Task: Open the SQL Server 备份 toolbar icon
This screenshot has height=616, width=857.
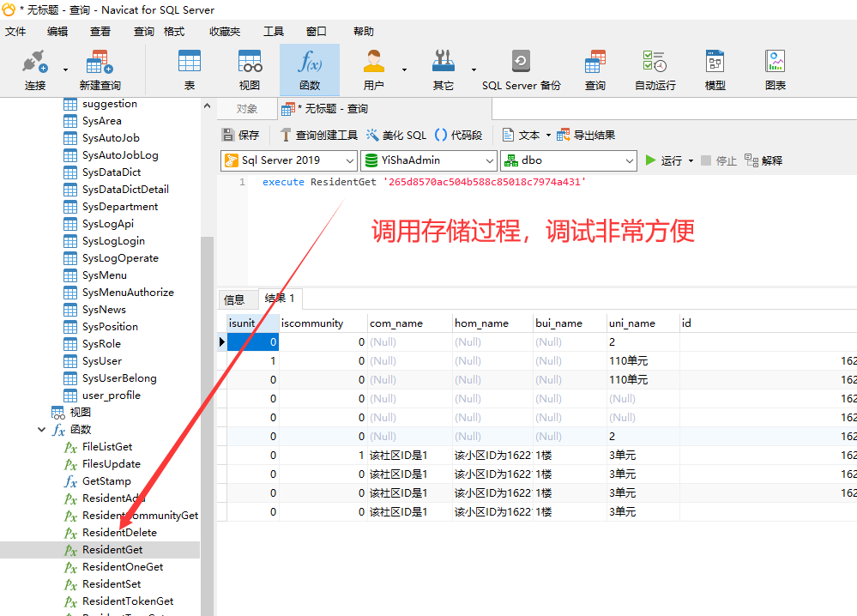Action: (x=521, y=70)
